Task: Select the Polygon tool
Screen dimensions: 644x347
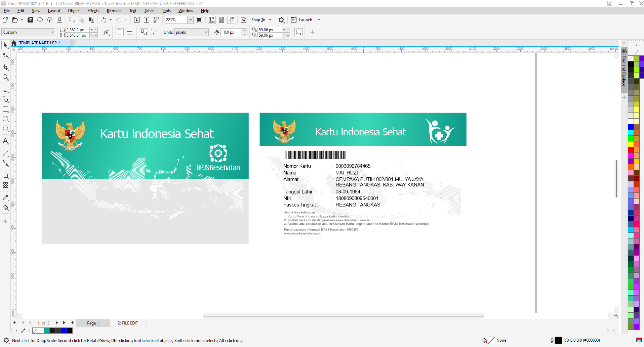Action: tap(5, 129)
